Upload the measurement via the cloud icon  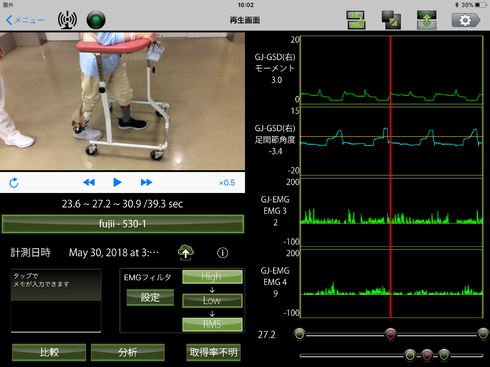coord(186,253)
